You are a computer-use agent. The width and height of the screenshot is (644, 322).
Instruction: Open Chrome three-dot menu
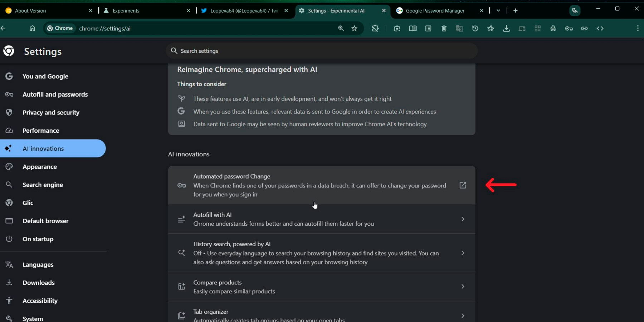[x=638, y=28]
